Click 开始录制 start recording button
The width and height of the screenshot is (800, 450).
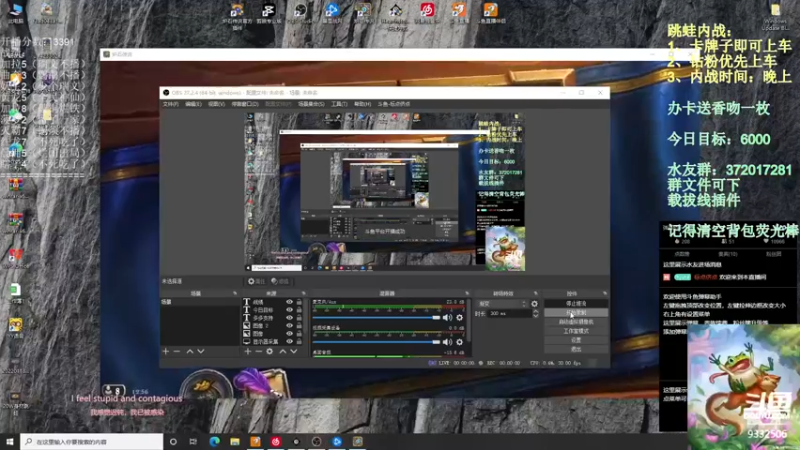(576, 312)
